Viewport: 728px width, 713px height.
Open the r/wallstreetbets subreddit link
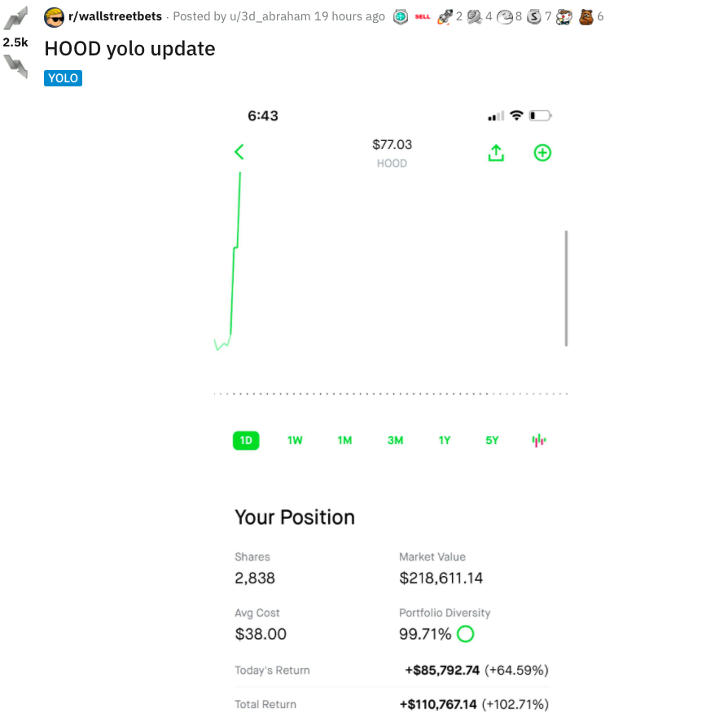pyautogui.click(x=117, y=16)
